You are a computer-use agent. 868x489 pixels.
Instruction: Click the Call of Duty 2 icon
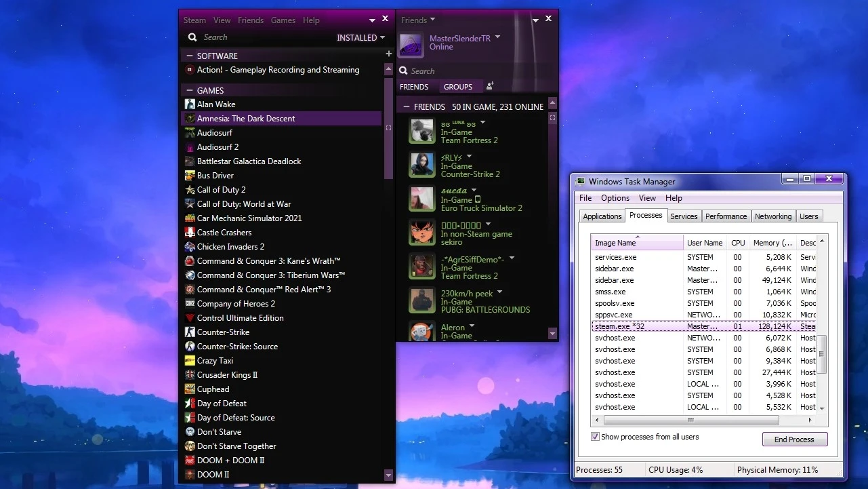click(x=190, y=190)
